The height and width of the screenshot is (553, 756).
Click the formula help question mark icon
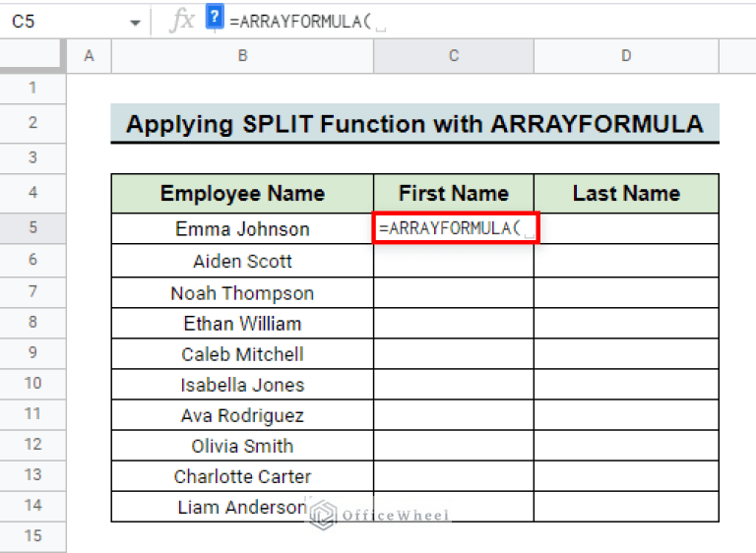pyautogui.click(x=215, y=18)
